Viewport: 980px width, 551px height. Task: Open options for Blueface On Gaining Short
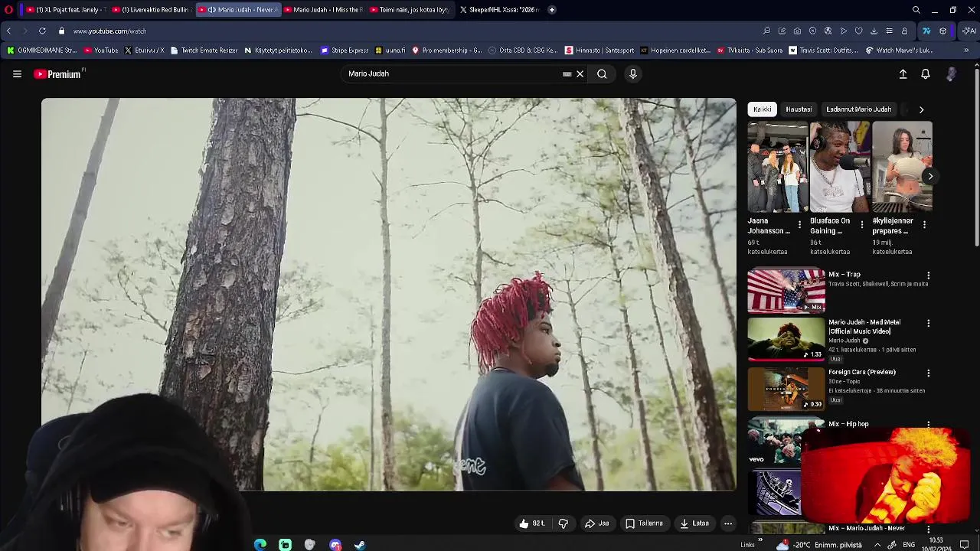(x=862, y=225)
